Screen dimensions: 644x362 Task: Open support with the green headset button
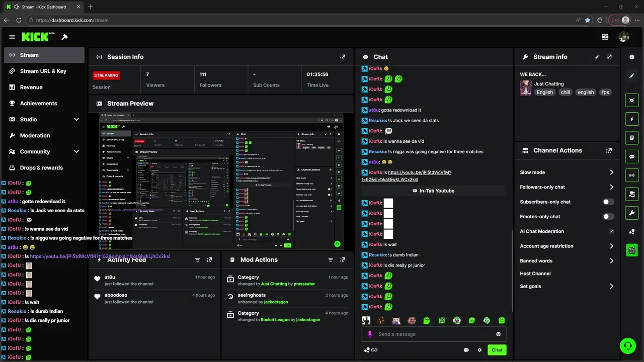pos(628,345)
